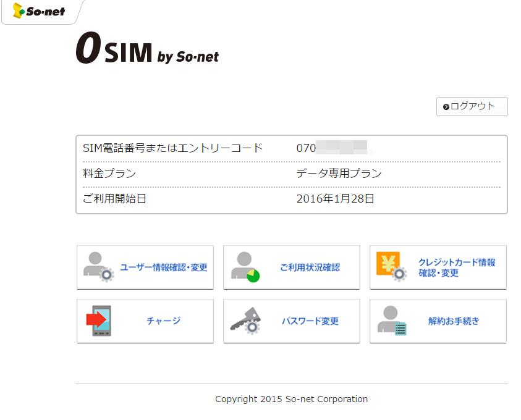The width and height of the screenshot is (521, 420).
Task: Open クレジットカード情報 確認・変更 link
Action: (438, 267)
